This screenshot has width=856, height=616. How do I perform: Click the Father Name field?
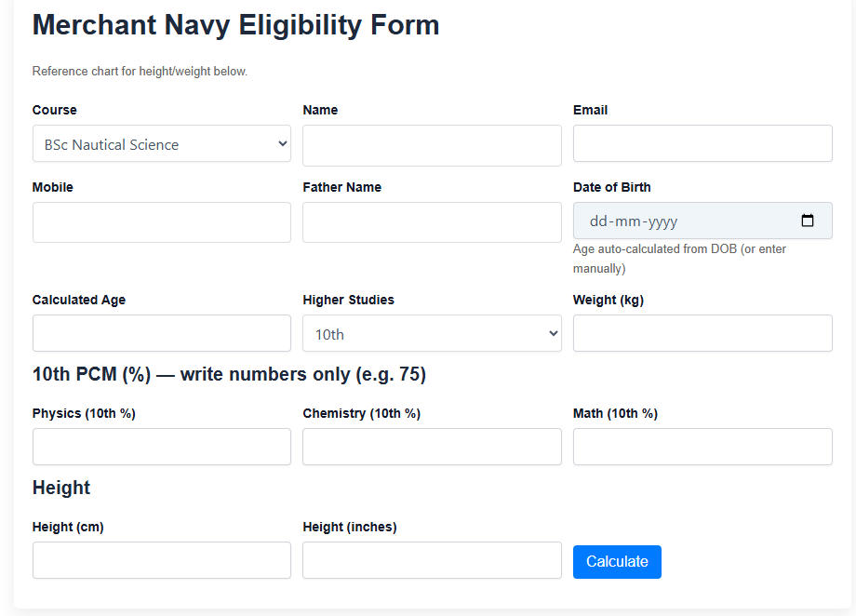(x=431, y=221)
